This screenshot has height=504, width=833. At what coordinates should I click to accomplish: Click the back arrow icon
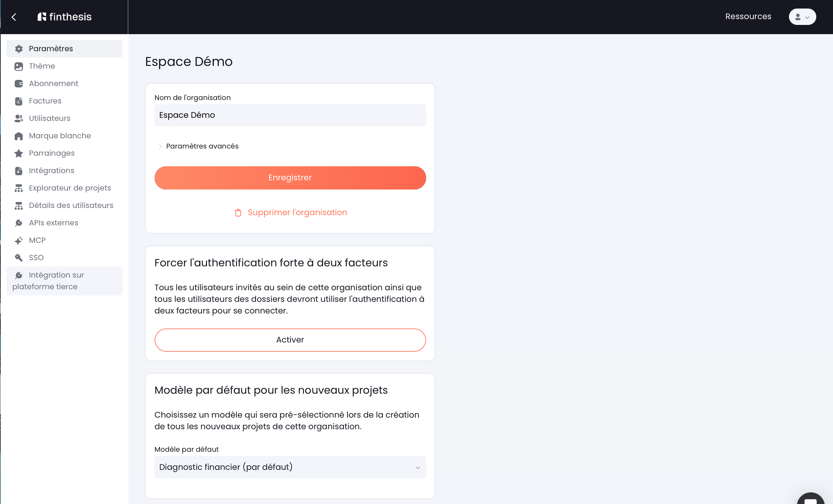tap(14, 17)
